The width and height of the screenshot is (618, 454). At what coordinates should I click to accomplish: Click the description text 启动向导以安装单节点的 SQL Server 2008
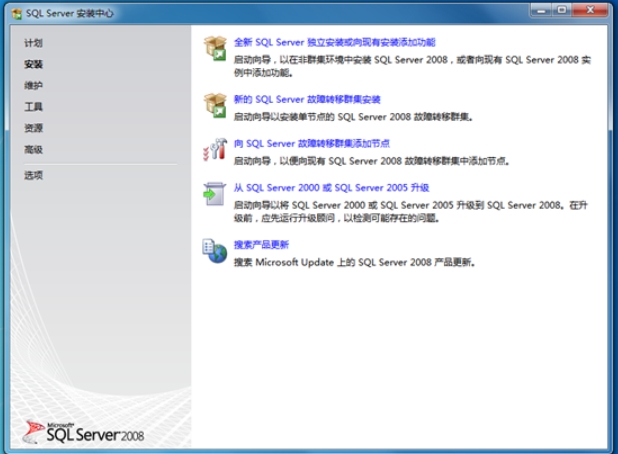coord(353,117)
